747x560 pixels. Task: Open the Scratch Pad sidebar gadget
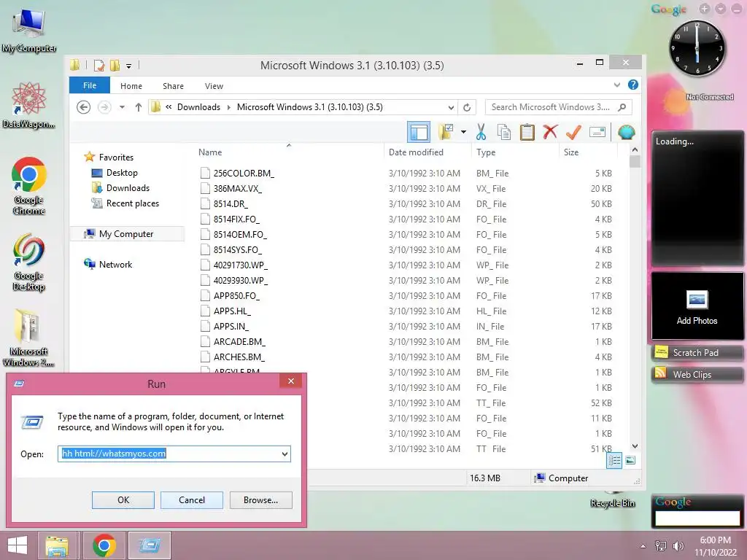click(x=697, y=352)
